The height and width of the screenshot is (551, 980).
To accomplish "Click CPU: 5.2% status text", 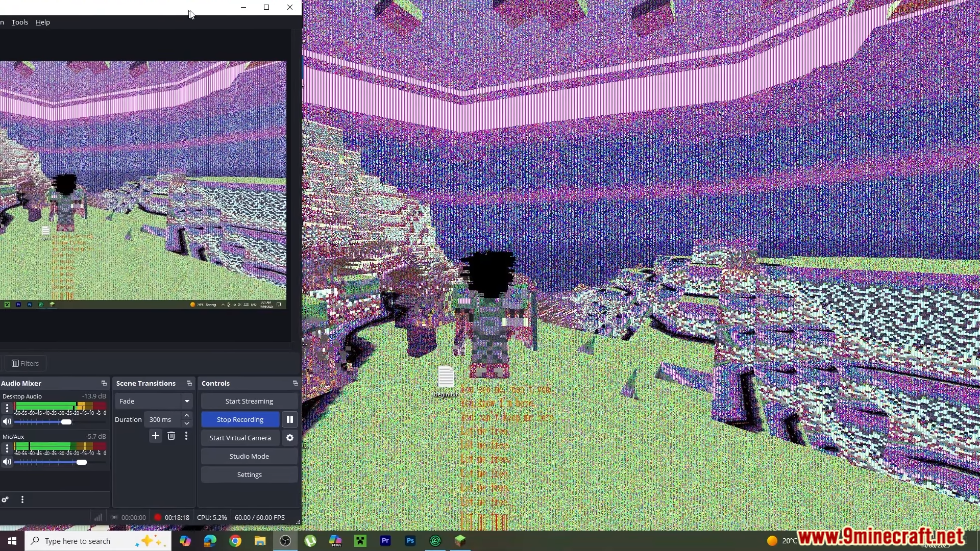I will 212,517.
